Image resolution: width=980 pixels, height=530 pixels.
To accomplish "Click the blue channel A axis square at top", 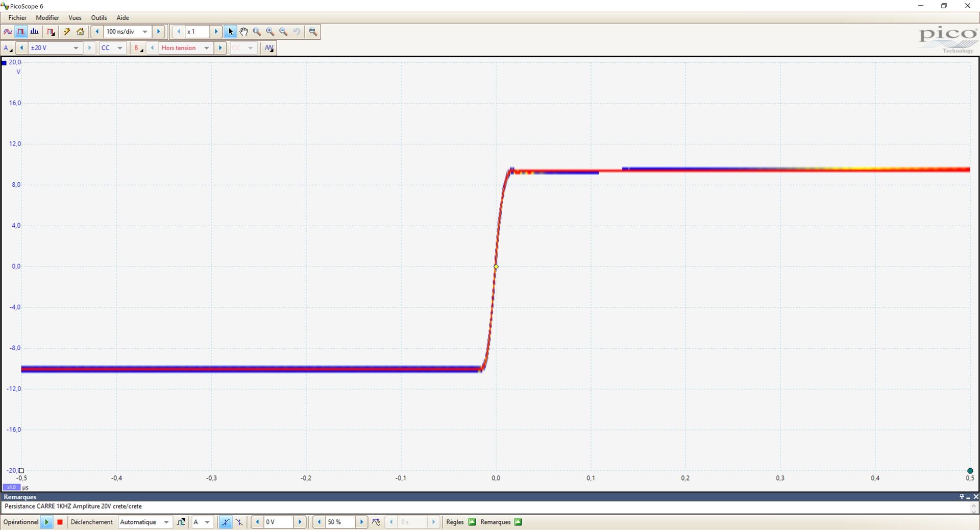I will point(4,63).
